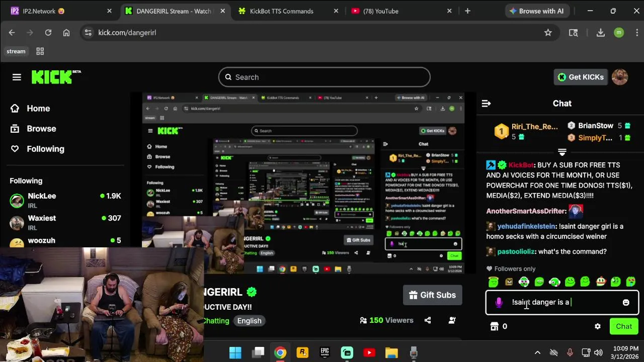
Task: Open the Kick hamburger menu
Action: (17, 77)
